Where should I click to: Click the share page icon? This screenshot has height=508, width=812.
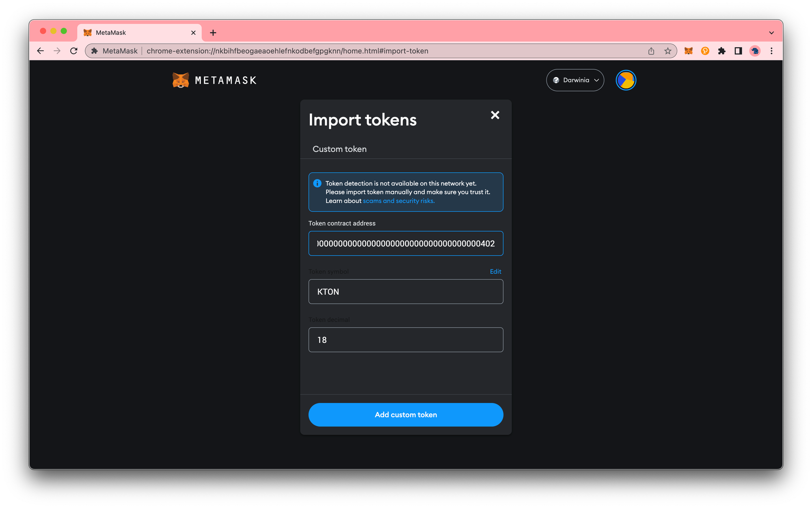coord(651,51)
